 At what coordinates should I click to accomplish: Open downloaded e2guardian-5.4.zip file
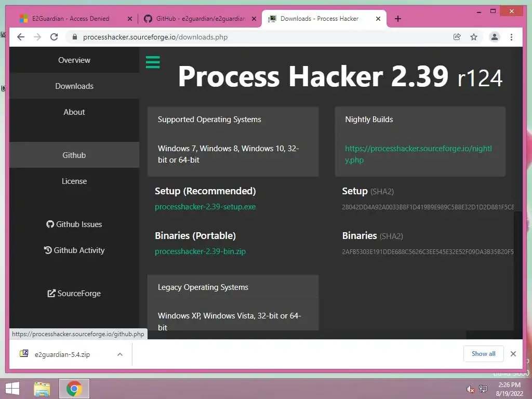pyautogui.click(x=62, y=354)
